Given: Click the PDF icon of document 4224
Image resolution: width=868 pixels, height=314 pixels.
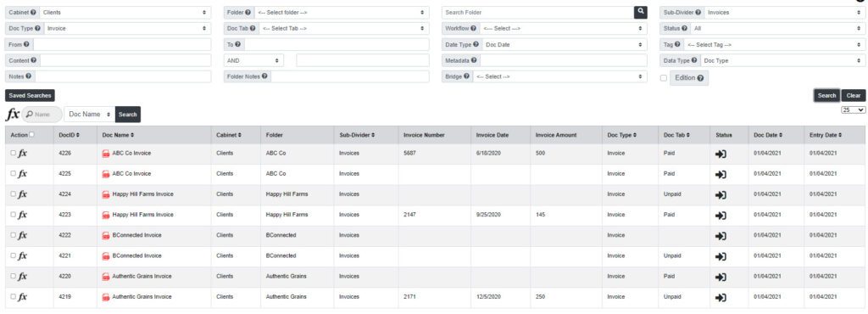Looking at the screenshot, I should coord(106,194).
